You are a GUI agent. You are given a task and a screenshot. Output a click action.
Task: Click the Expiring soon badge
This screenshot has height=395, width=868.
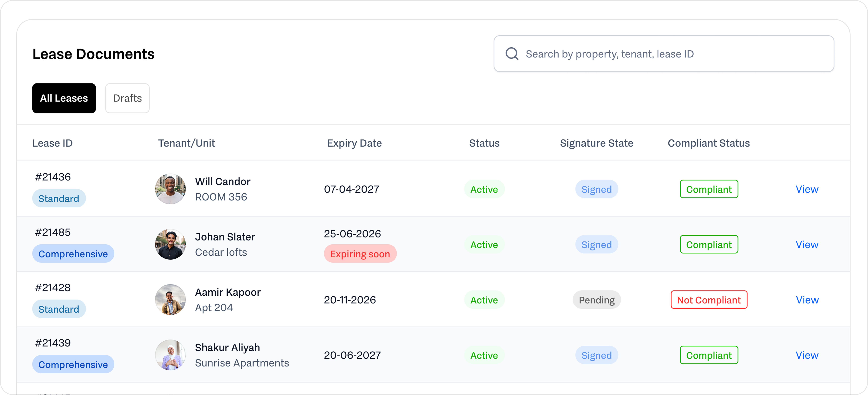[360, 254]
